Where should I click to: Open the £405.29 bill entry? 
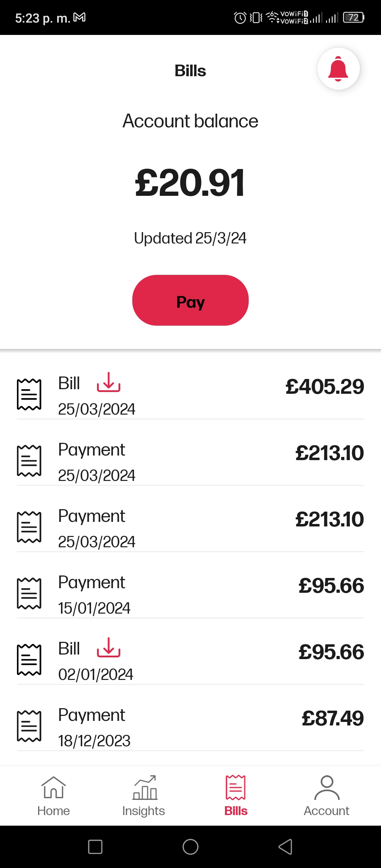[x=190, y=394]
